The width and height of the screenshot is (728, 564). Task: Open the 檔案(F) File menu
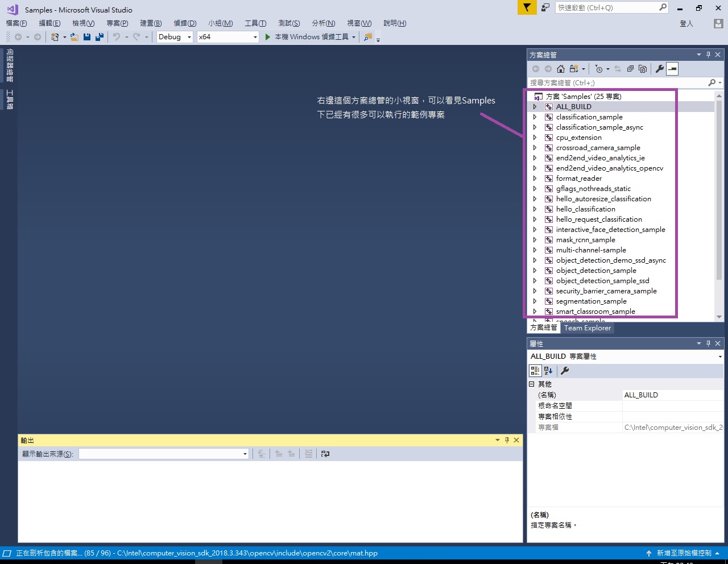click(x=16, y=23)
